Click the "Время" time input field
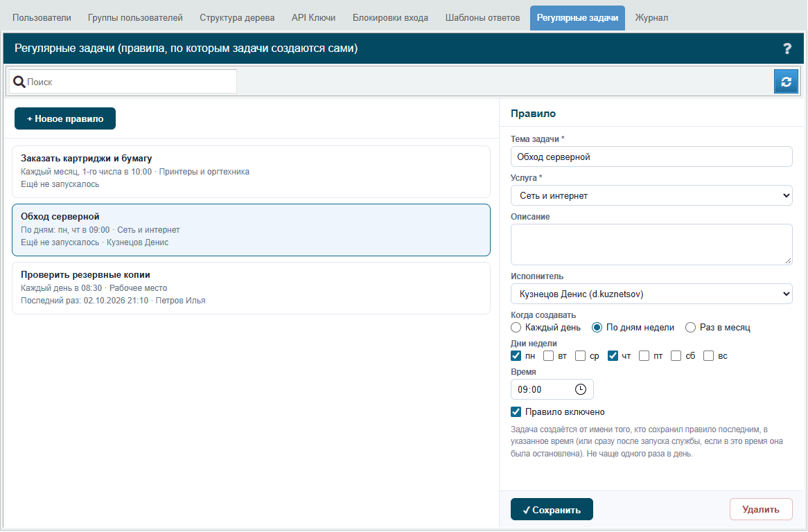Image resolution: width=808 pixels, height=532 pixels. (552, 389)
